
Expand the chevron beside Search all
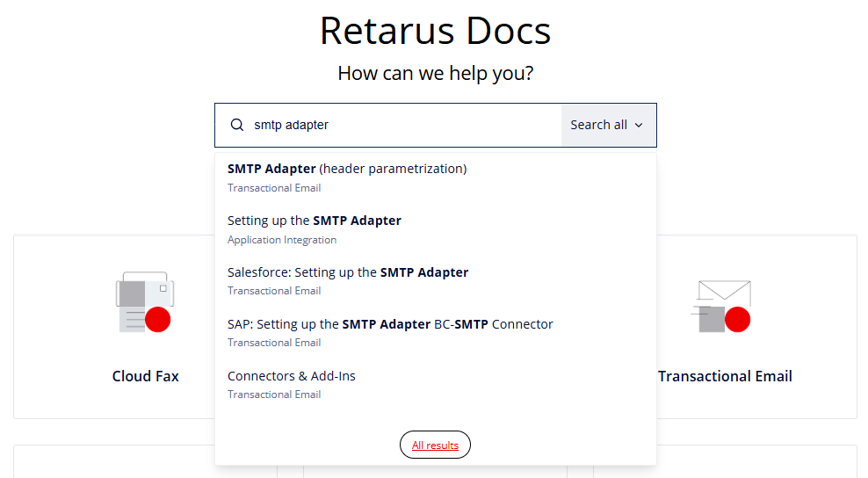(x=639, y=126)
